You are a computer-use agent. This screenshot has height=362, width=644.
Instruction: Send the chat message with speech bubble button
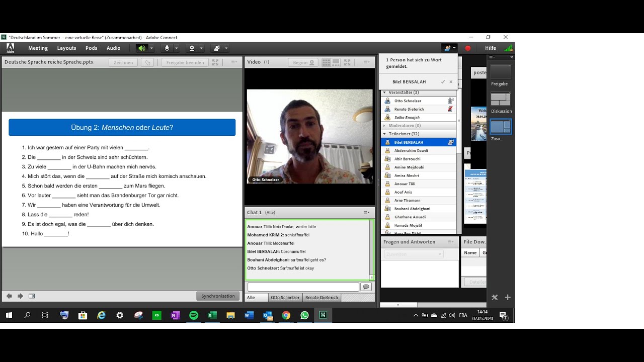(366, 287)
